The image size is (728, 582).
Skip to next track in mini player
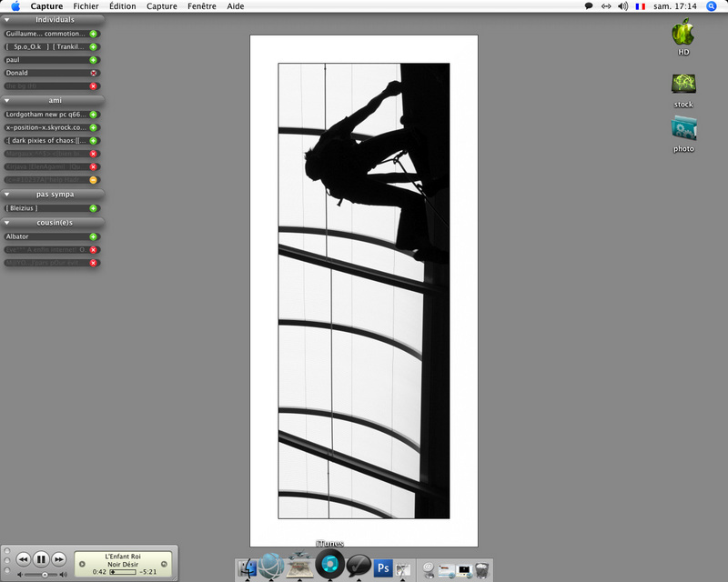pyautogui.click(x=58, y=559)
